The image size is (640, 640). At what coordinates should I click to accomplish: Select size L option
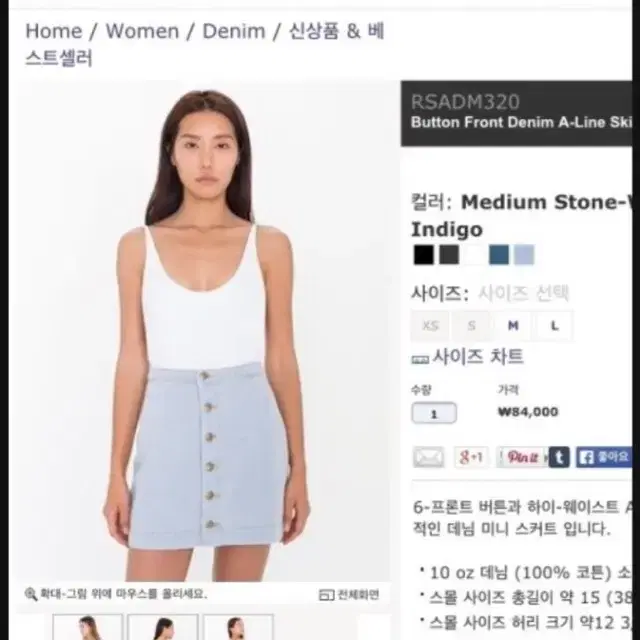554,326
